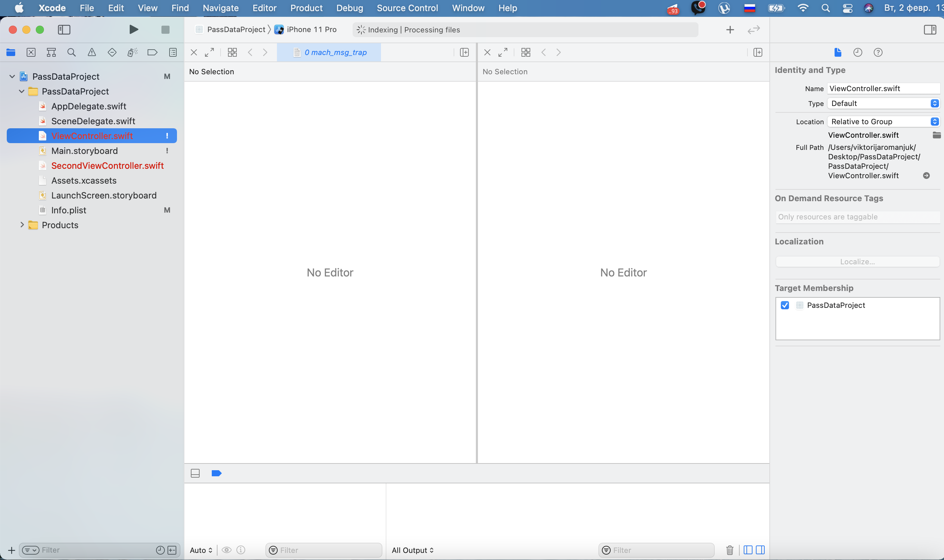Select SecondViewController.swift

pos(107,166)
